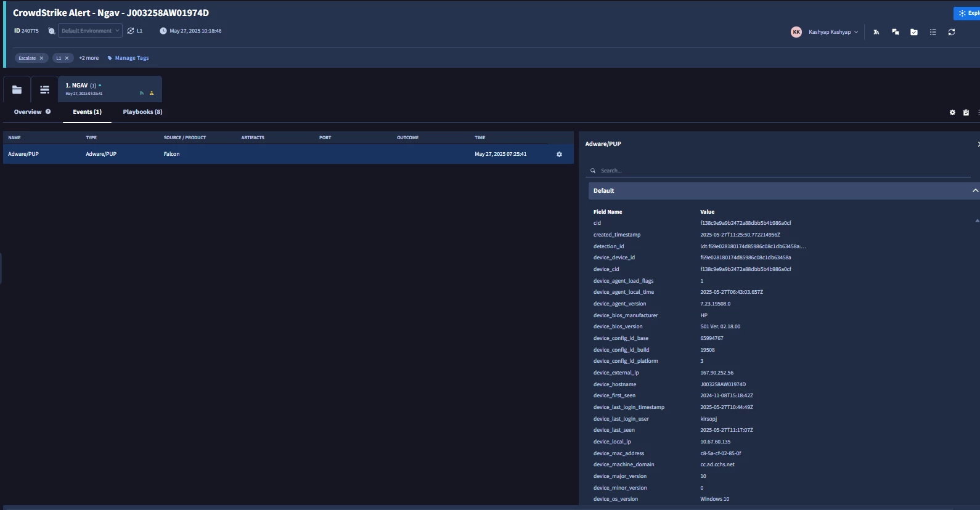The height and width of the screenshot is (510, 980).
Task: Click the environment icon beside Default Environment
Action: coord(51,31)
